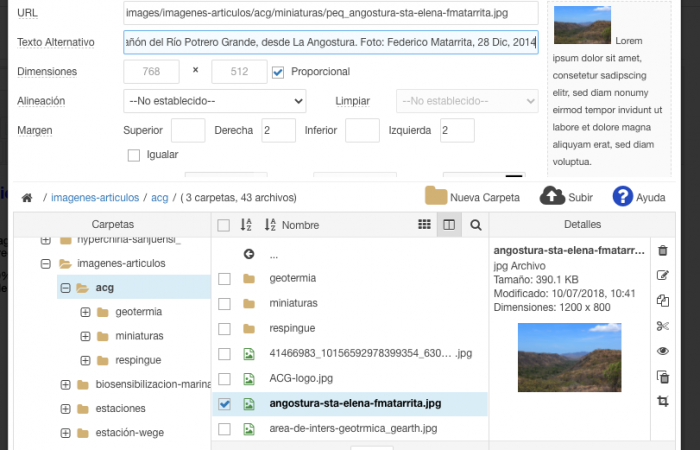Expand the estaciones folder in tree
Viewport: 700px width, 450px height.
click(66, 409)
